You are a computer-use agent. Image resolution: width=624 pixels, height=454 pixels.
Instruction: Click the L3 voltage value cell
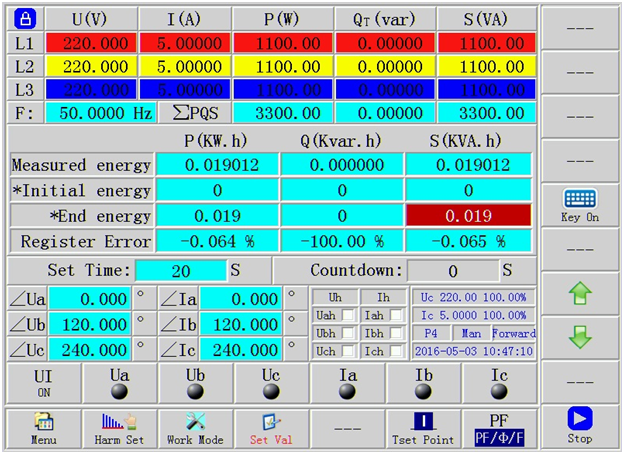coord(92,90)
